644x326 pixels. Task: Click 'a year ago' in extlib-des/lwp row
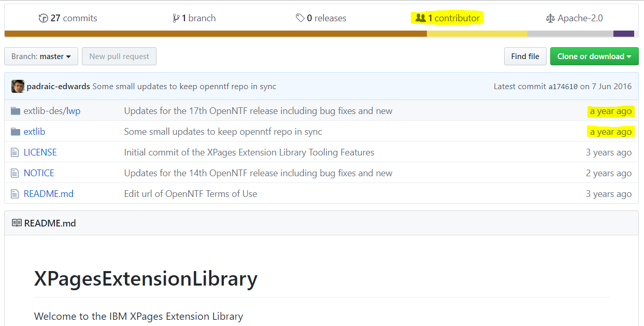[611, 111]
